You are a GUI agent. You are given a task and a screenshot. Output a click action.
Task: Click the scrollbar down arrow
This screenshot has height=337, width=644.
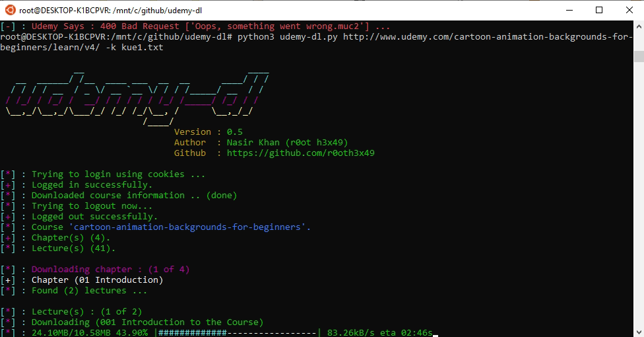point(639,332)
